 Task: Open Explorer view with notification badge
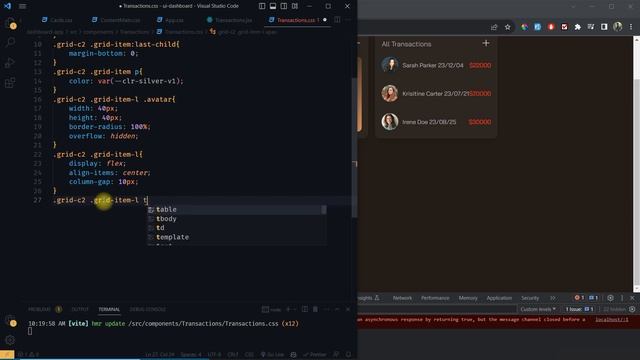click(x=10, y=23)
